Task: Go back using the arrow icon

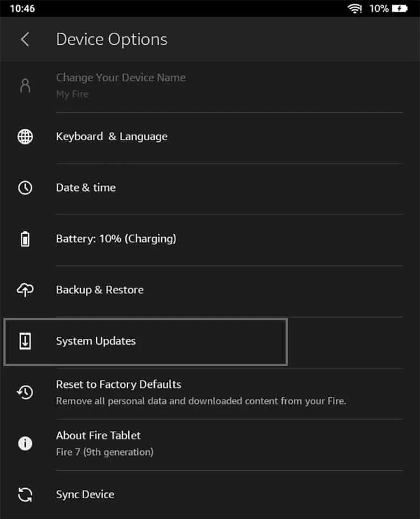Action: click(25, 40)
